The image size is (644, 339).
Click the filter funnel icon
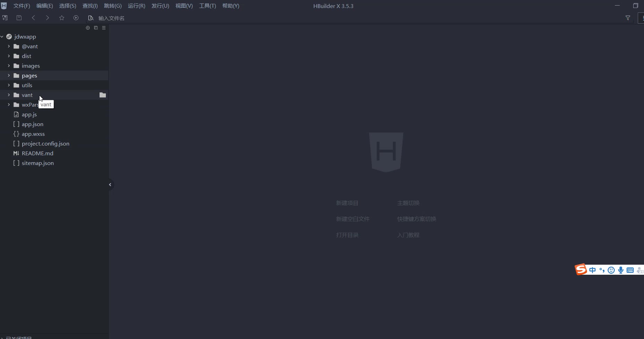click(x=628, y=18)
